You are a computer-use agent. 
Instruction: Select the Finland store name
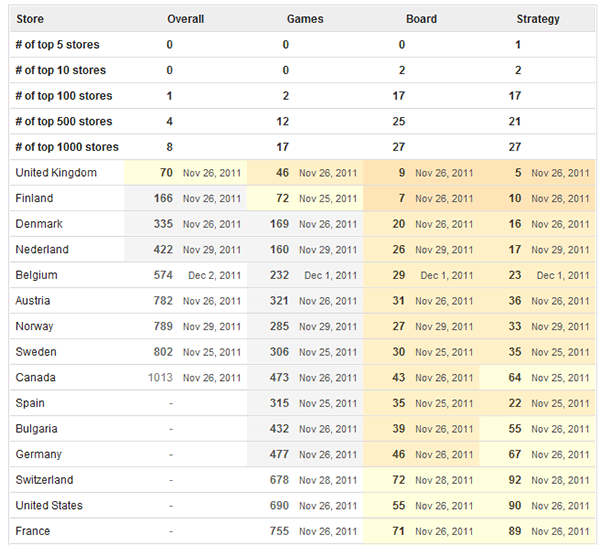(35, 199)
